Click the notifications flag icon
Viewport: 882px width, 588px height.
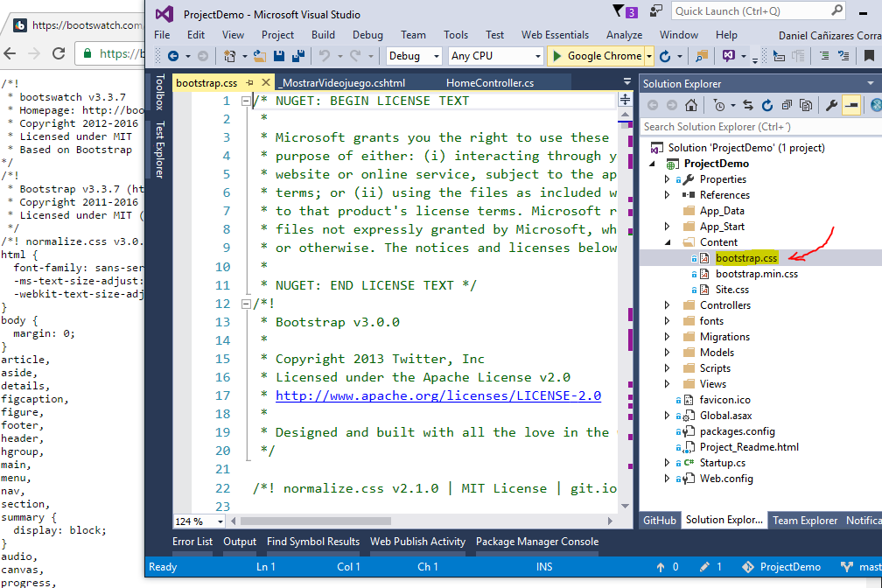[x=618, y=11]
